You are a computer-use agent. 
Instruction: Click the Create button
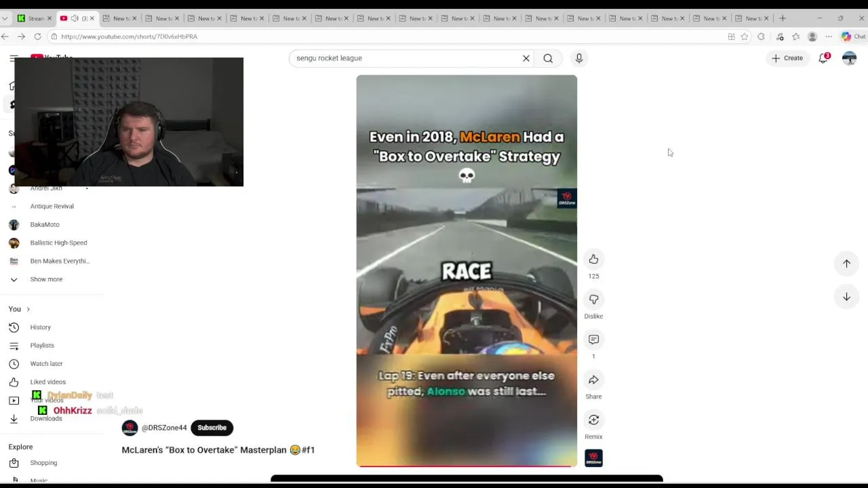pyautogui.click(x=787, y=58)
